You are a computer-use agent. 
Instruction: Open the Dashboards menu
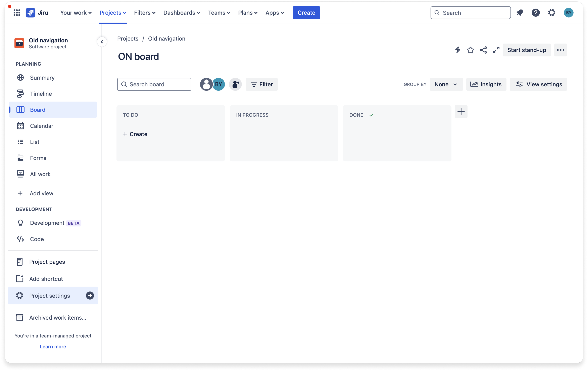182,13
